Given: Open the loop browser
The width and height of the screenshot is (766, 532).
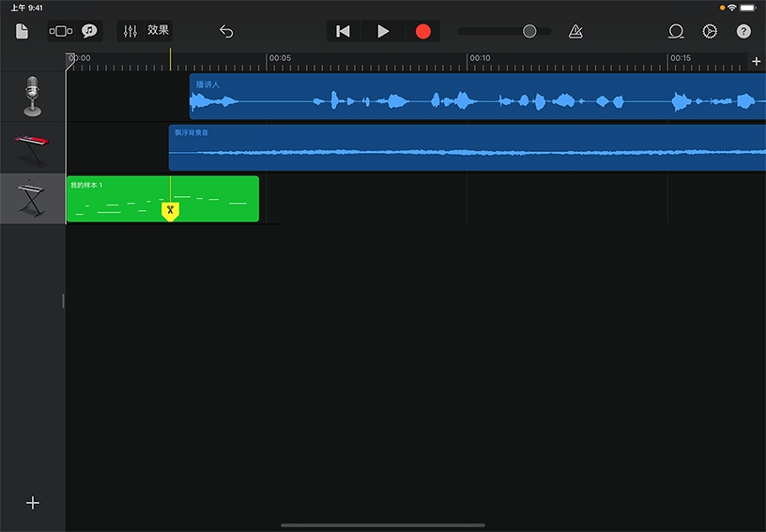Looking at the screenshot, I should tap(676, 31).
